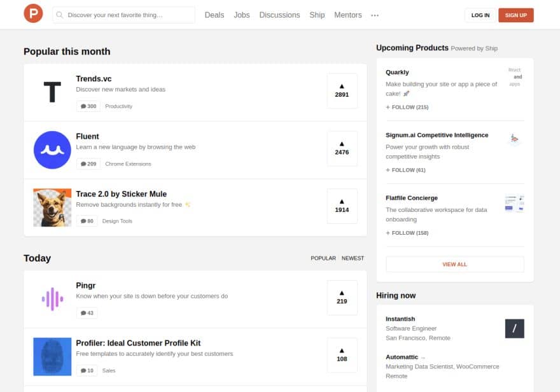Image resolution: width=560 pixels, height=392 pixels.
Task: Go to Deals page
Action: tap(214, 15)
